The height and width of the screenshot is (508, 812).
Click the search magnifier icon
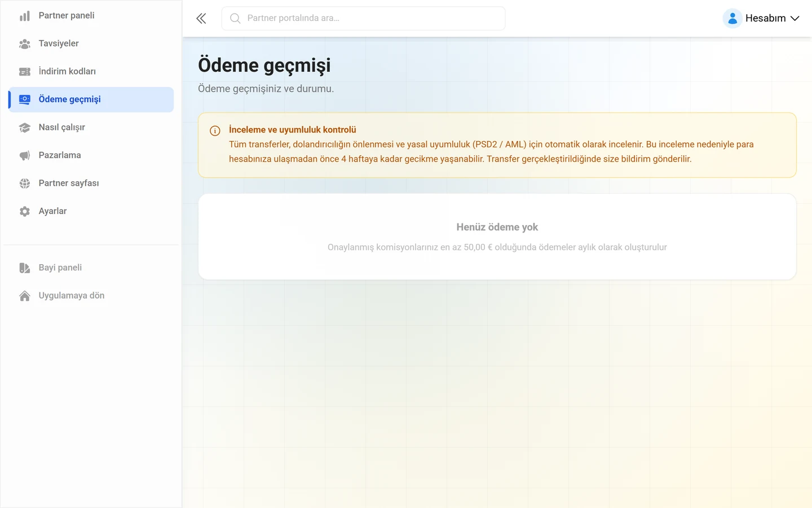(235, 19)
